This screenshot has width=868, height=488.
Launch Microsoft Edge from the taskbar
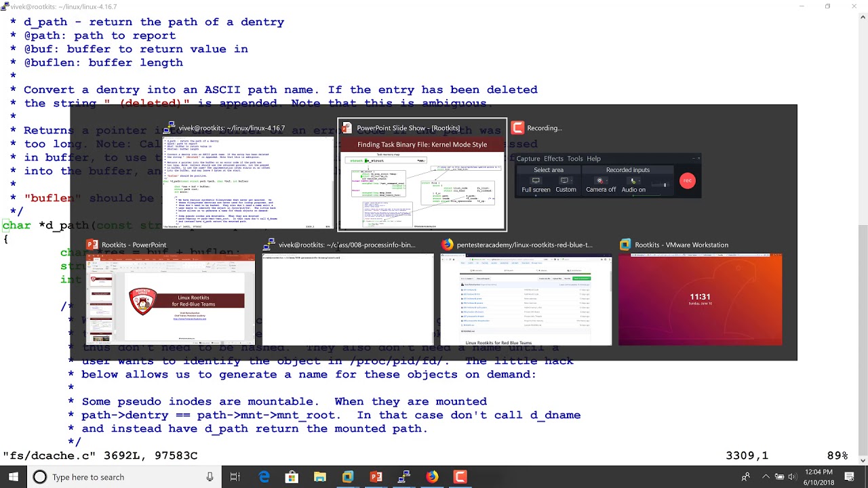264,477
